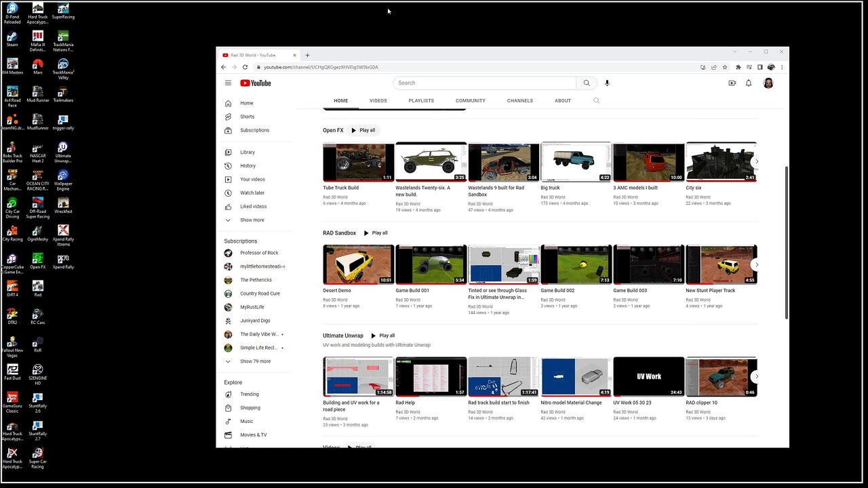The width and height of the screenshot is (868, 488).
Task: Reload the page in Chrome
Action: pyautogui.click(x=245, y=67)
